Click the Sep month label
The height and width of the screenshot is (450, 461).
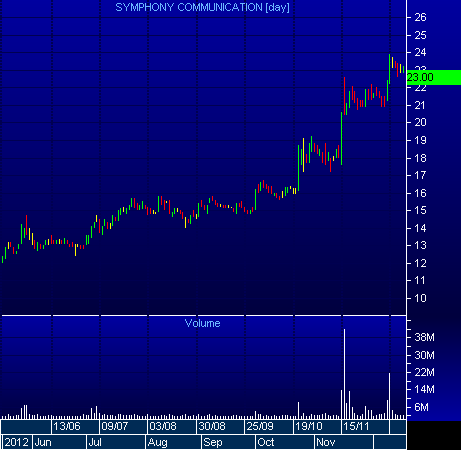point(213,442)
